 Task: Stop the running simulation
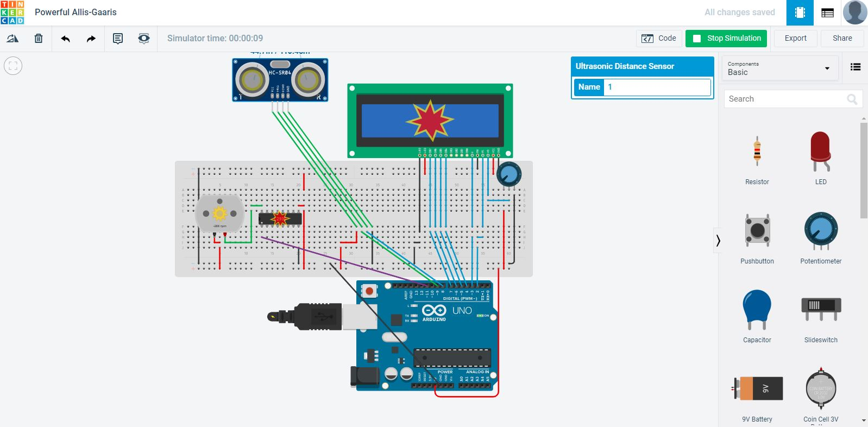click(727, 38)
